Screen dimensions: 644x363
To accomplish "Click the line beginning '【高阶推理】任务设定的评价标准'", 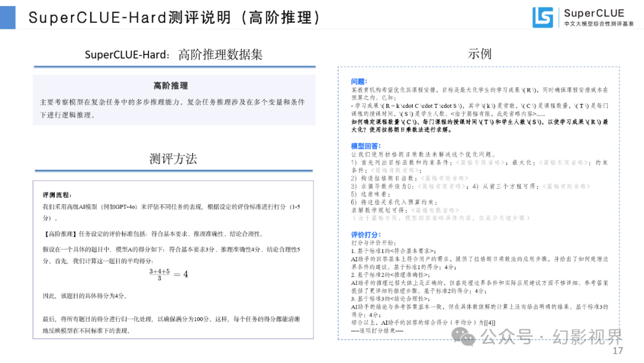I will click(153, 234).
